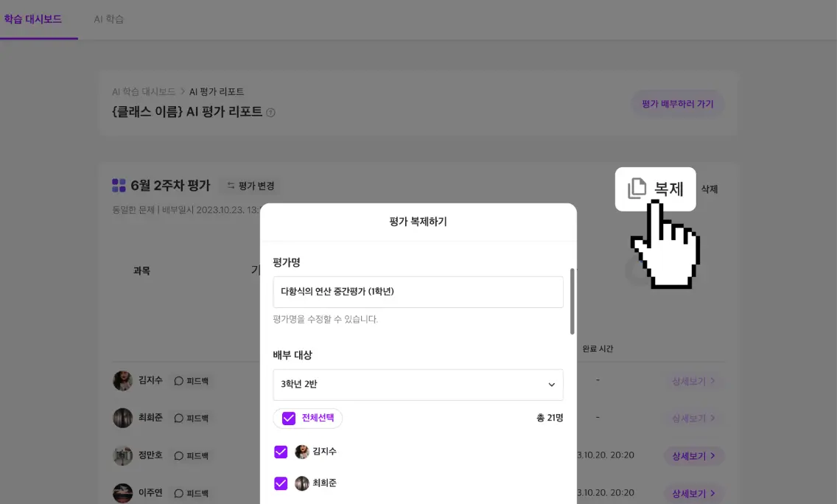
Task: Open 피드백 for 정만호
Action: click(x=192, y=455)
